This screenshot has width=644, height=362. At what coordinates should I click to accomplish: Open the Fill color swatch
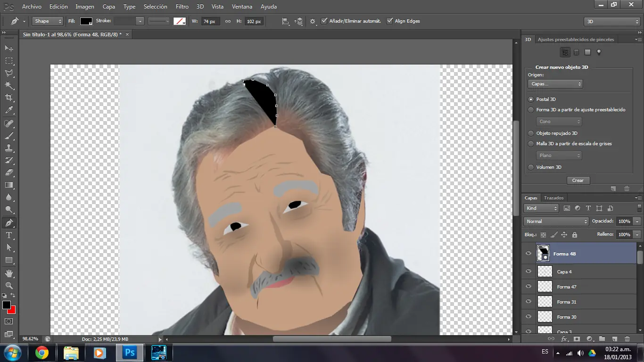[86, 21]
